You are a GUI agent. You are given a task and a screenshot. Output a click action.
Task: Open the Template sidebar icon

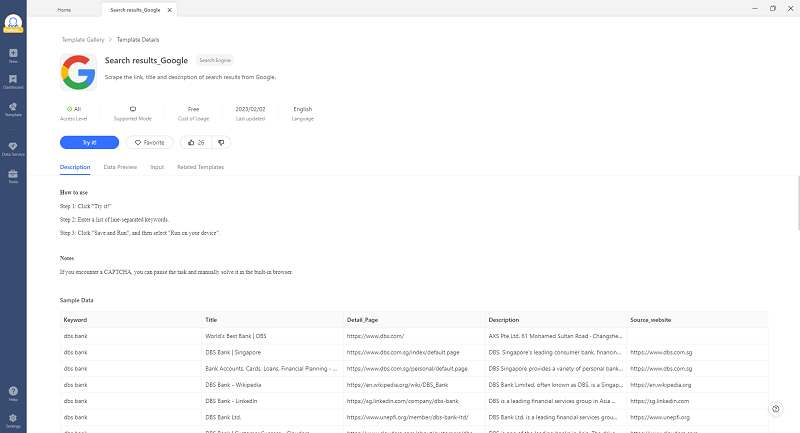pyautogui.click(x=13, y=109)
